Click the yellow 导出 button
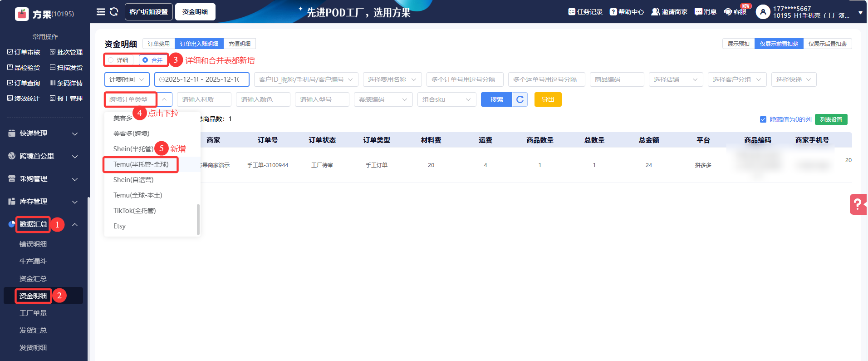 548,99
